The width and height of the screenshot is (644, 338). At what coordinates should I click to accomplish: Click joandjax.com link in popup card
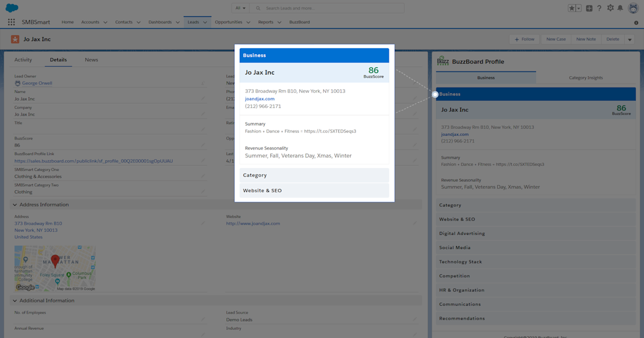tap(259, 98)
